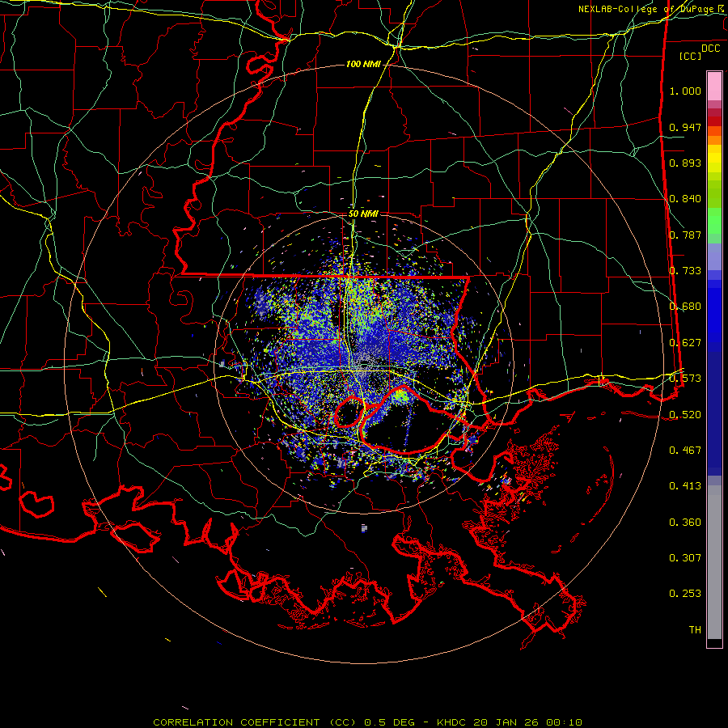728x728 pixels.
Task: Select the 0.893 scale value
Action: coord(685,163)
